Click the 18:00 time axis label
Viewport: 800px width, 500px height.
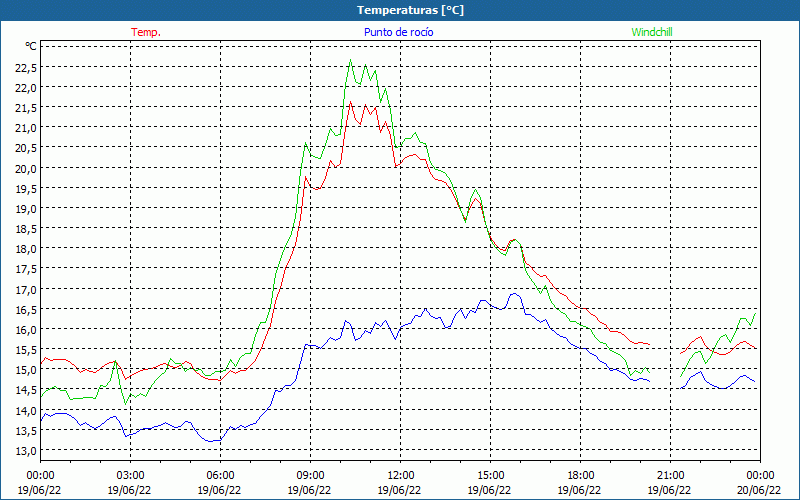coord(580,475)
